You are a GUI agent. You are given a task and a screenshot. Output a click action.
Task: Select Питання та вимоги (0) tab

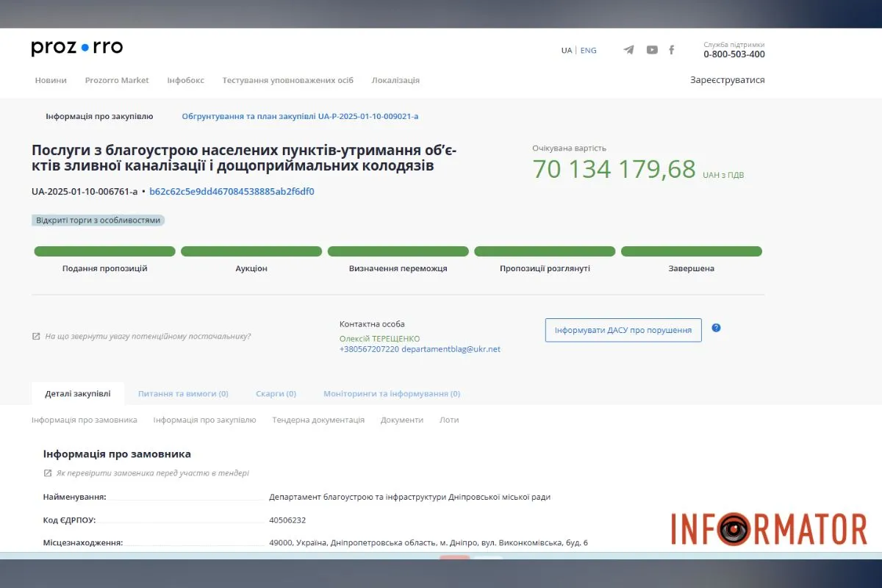pos(183,394)
